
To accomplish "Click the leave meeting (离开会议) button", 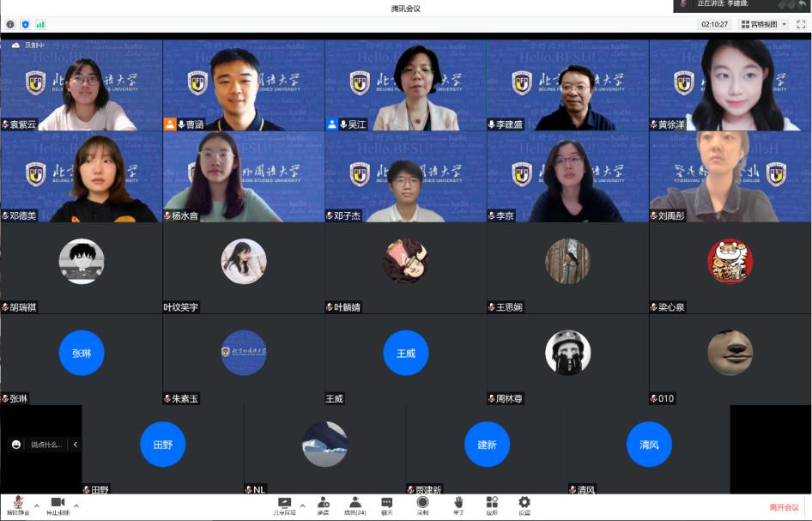I will coord(783,507).
